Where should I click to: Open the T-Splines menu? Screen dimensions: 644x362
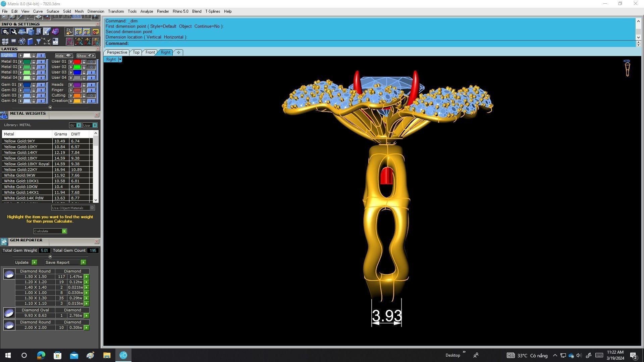[x=212, y=11]
